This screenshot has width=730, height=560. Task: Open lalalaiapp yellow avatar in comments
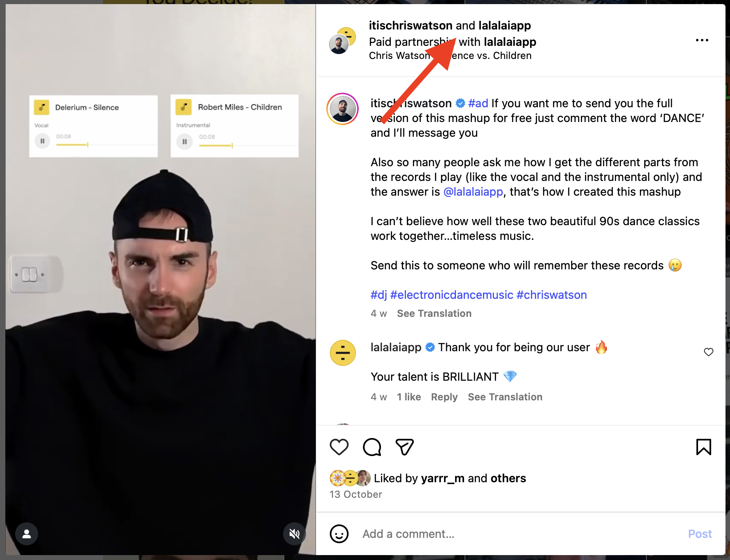(343, 353)
